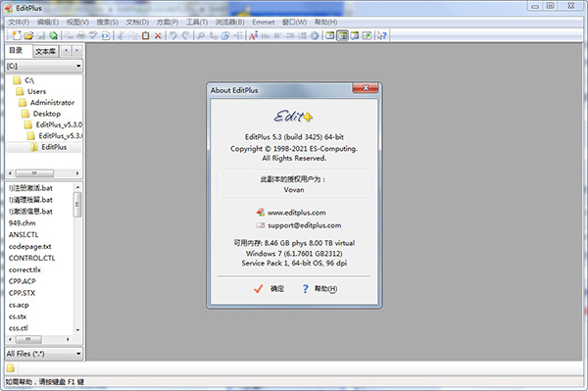This screenshot has width=588, height=391.
Task: Open the 编辑(E) menu
Action: click(48, 23)
